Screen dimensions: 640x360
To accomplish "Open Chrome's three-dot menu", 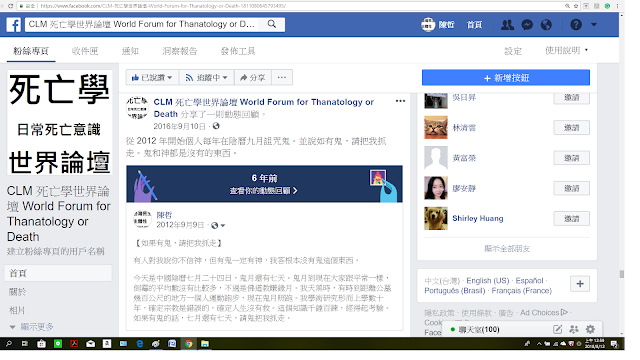I will coord(617,6).
